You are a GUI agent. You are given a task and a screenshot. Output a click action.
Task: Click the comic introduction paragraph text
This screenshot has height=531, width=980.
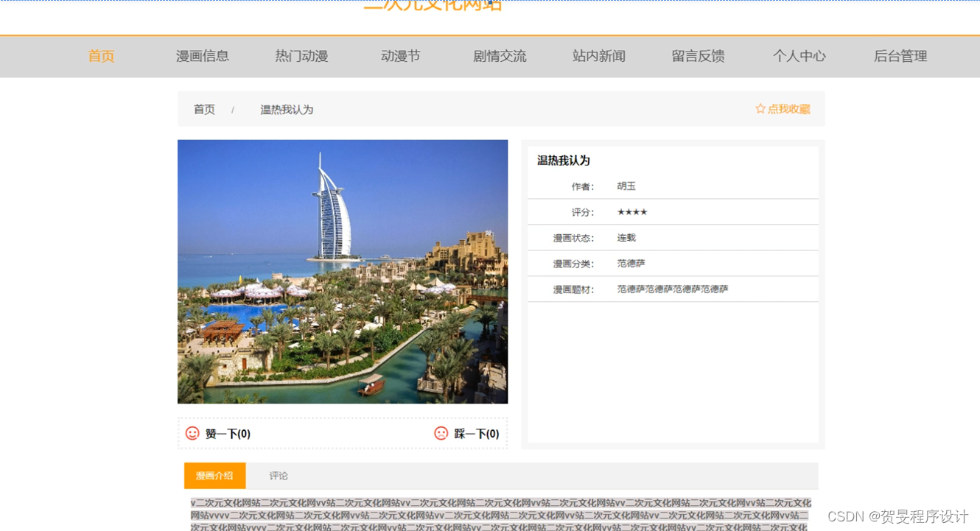pos(501,515)
